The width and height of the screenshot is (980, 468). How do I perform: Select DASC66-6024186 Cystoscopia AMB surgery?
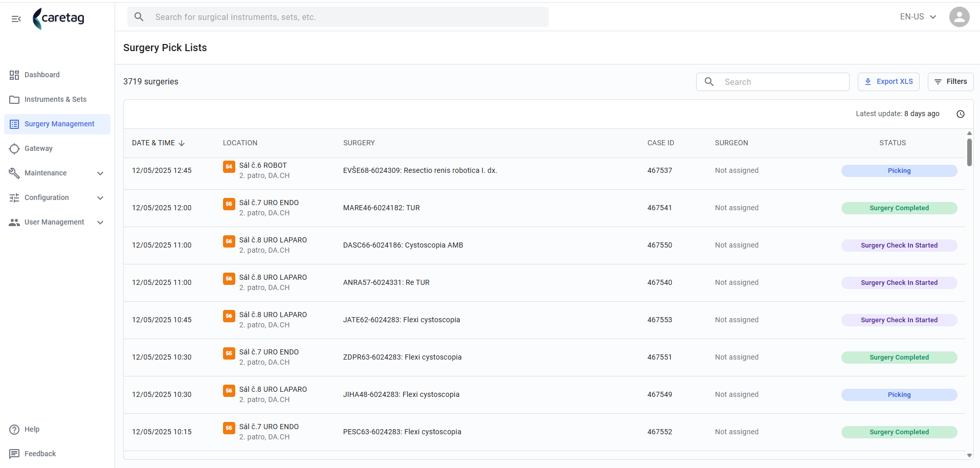[403, 246]
